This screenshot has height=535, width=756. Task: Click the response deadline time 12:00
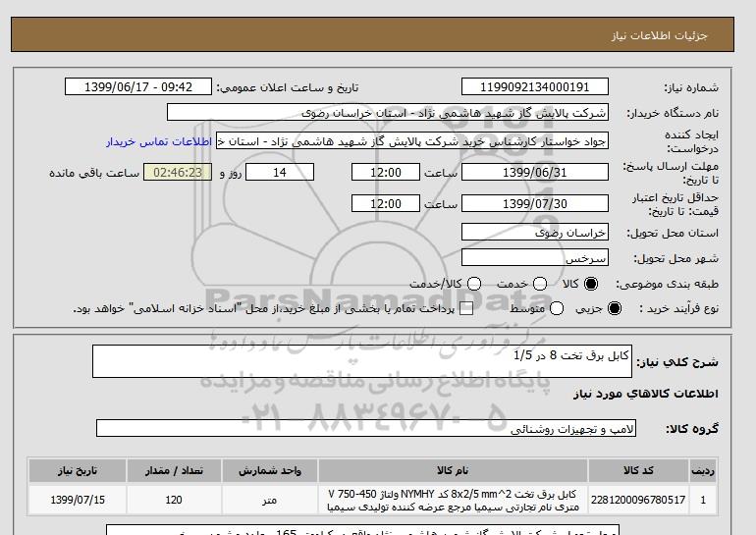386,172
